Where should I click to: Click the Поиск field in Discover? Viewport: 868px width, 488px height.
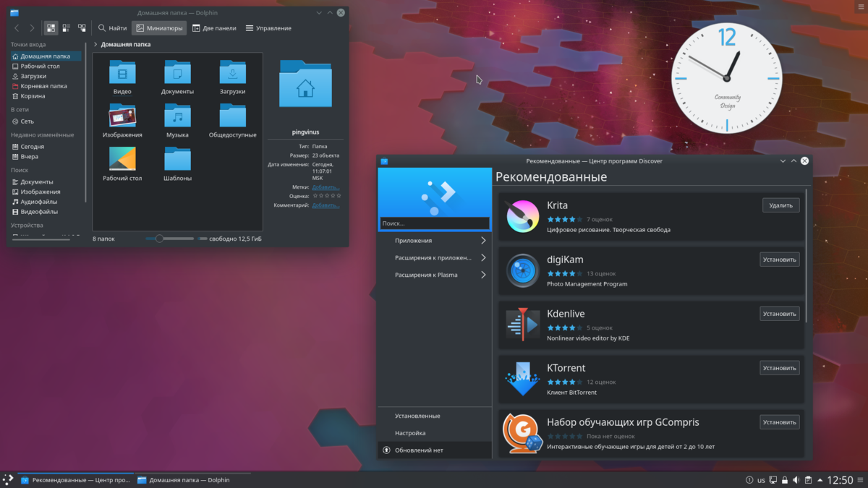(435, 223)
